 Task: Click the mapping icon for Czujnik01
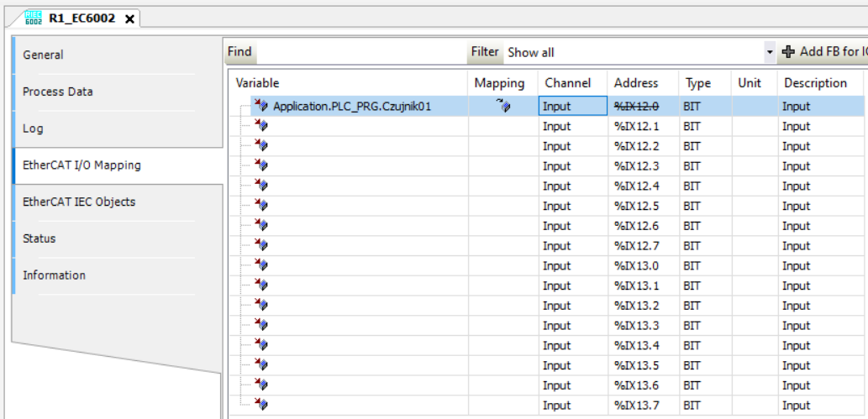coord(503,106)
